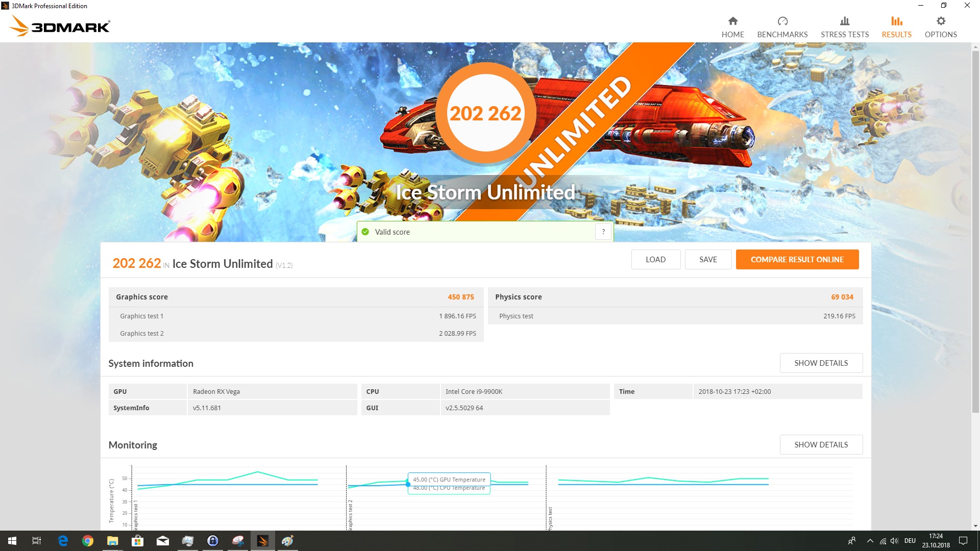Viewport: 980px width, 551px height.
Task: Open the valid score help question mark
Action: 603,232
